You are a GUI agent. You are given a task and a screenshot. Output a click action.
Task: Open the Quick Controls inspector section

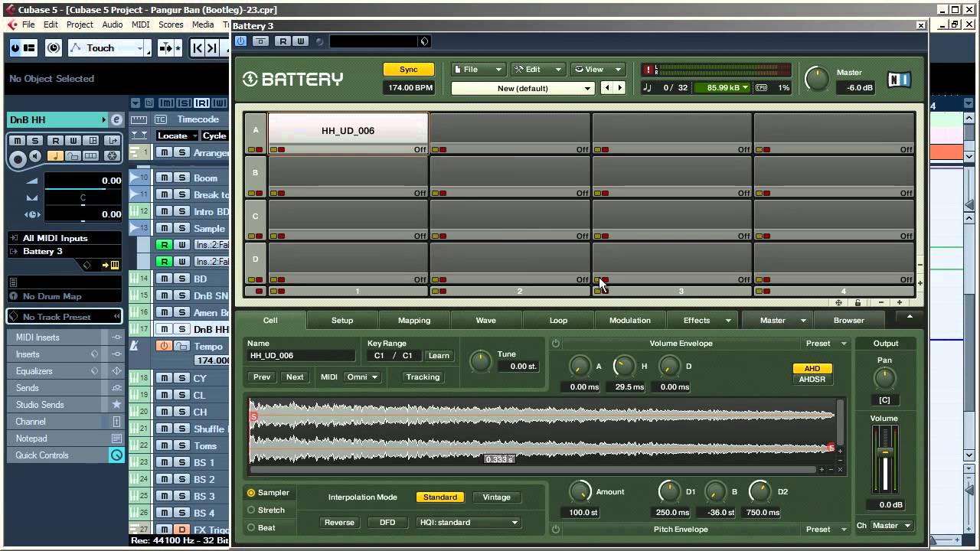click(x=64, y=455)
